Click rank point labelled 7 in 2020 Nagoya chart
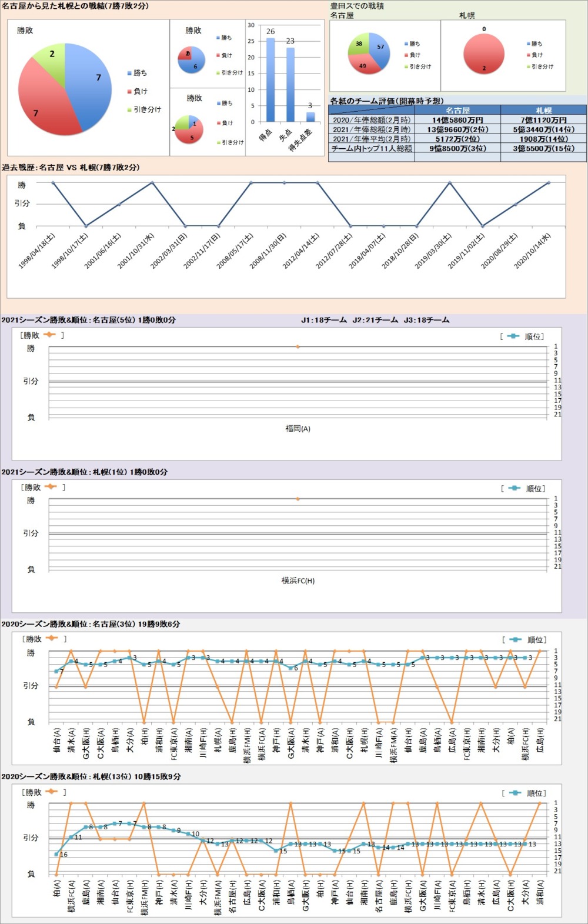 [x=56, y=671]
